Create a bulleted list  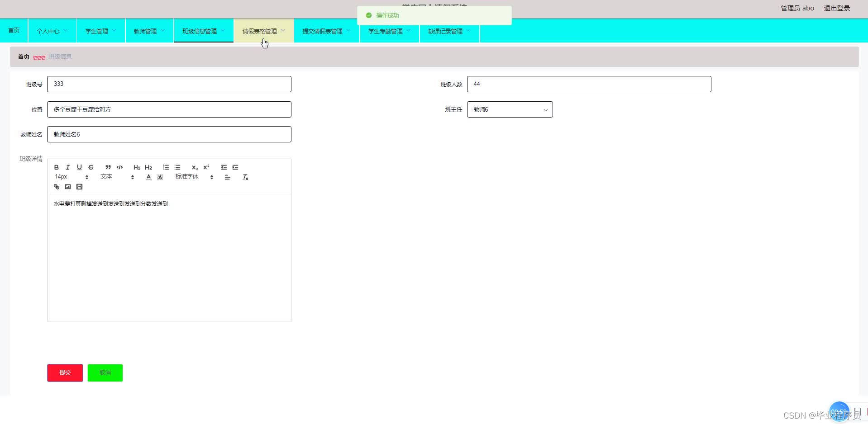pos(177,167)
